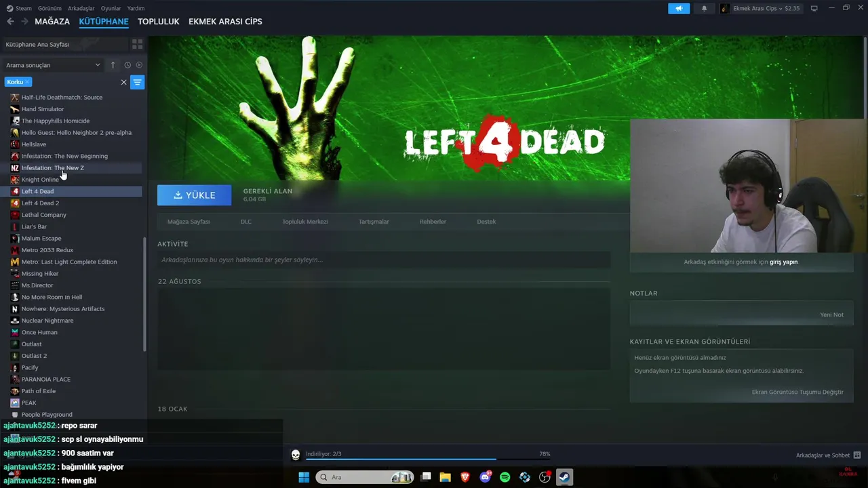The image size is (868, 488).
Task: Create a note with Yeni Not
Action: point(831,314)
